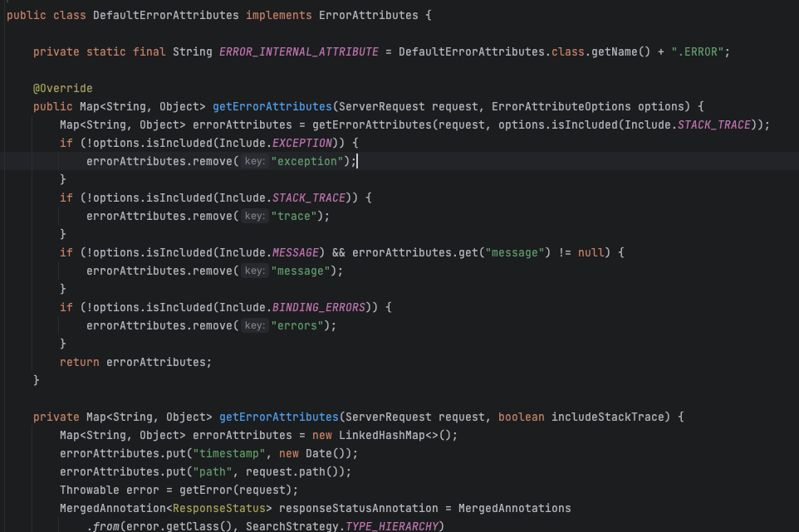Click the null keyword in the if condition

click(591, 253)
